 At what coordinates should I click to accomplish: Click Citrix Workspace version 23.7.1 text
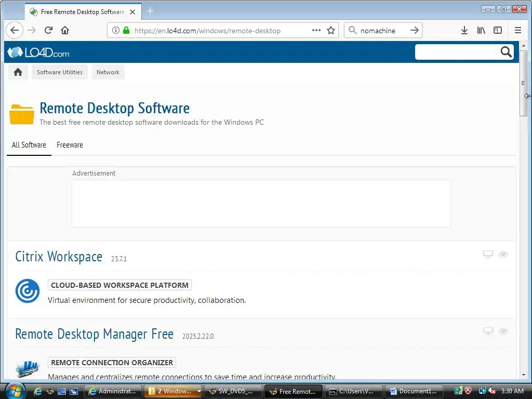119,259
